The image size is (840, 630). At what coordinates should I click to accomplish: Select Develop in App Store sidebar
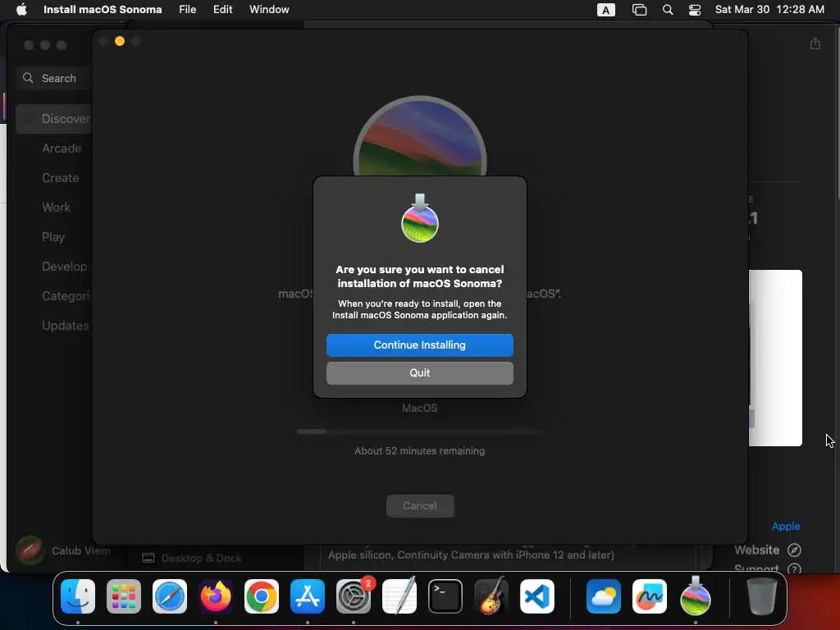64,267
